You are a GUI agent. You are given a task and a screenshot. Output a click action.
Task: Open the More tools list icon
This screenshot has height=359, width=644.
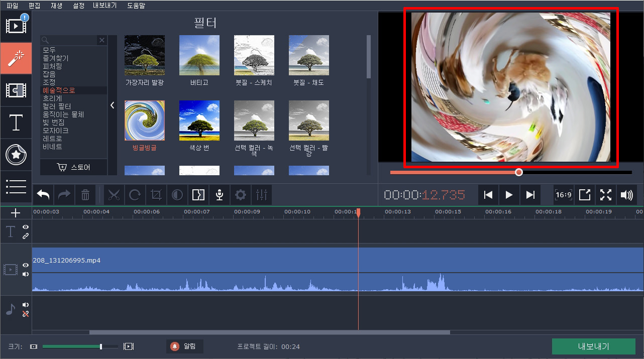pos(16,186)
